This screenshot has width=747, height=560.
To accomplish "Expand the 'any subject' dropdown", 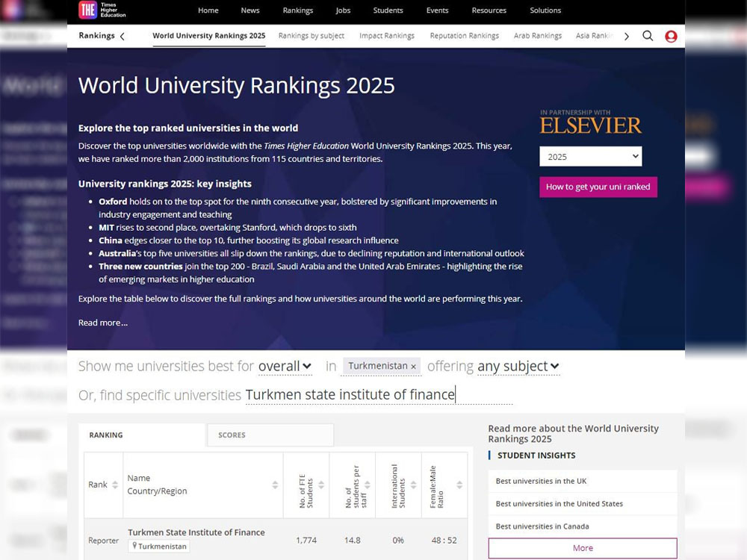I will coord(518,366).
